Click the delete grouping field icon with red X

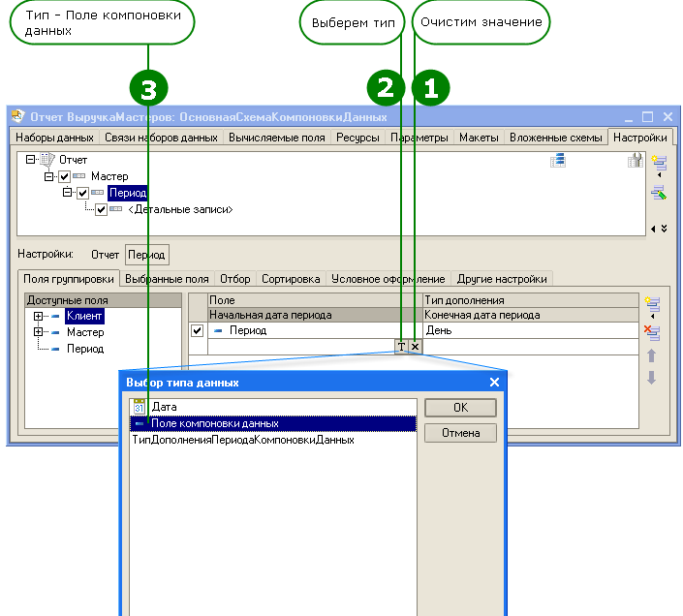652,333
